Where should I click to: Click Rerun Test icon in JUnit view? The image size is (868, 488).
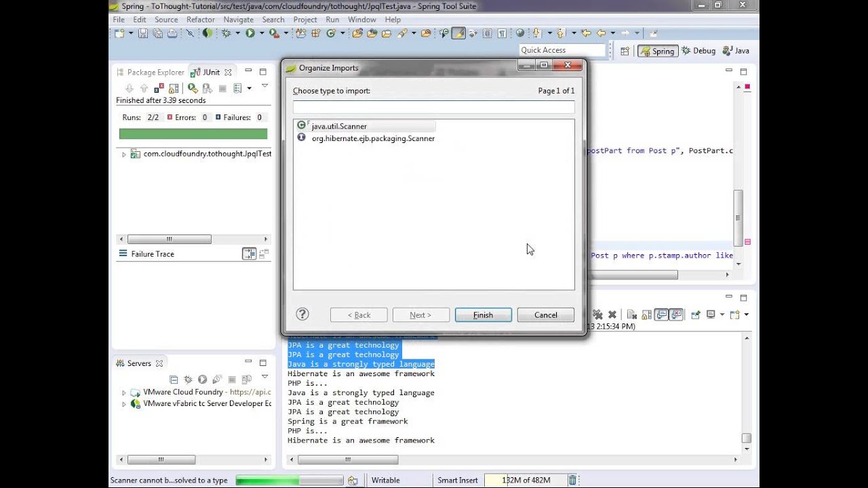193,88
